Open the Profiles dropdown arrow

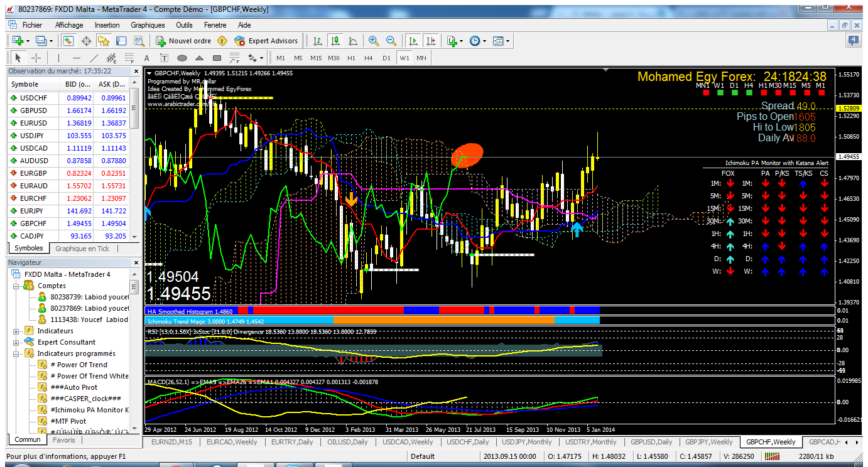[x=52, y=41]
